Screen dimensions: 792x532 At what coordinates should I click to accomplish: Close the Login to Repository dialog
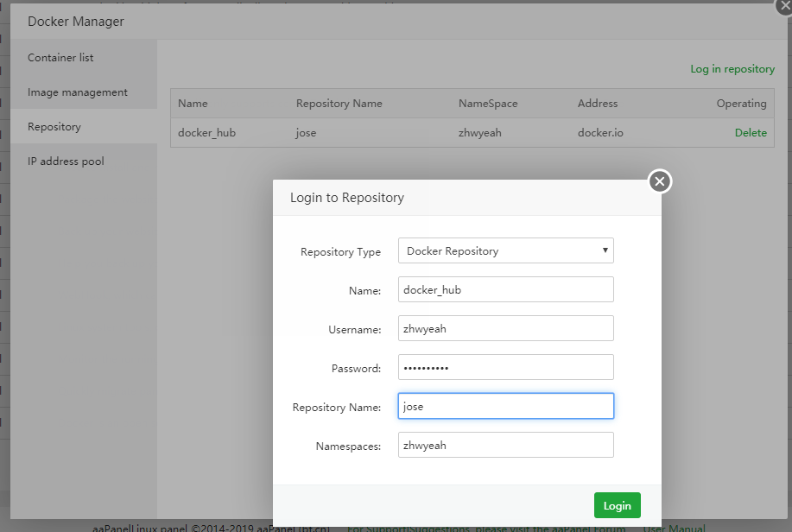tap(659, 181)
